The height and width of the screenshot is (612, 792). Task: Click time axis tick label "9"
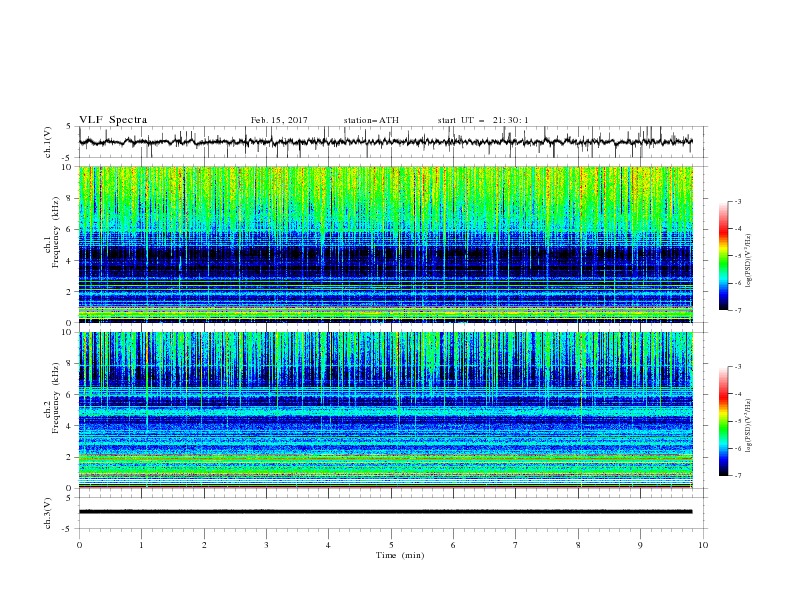640,545
